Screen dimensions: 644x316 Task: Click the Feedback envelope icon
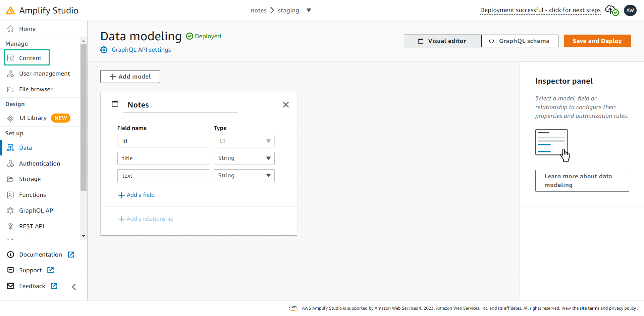(11, 286)
